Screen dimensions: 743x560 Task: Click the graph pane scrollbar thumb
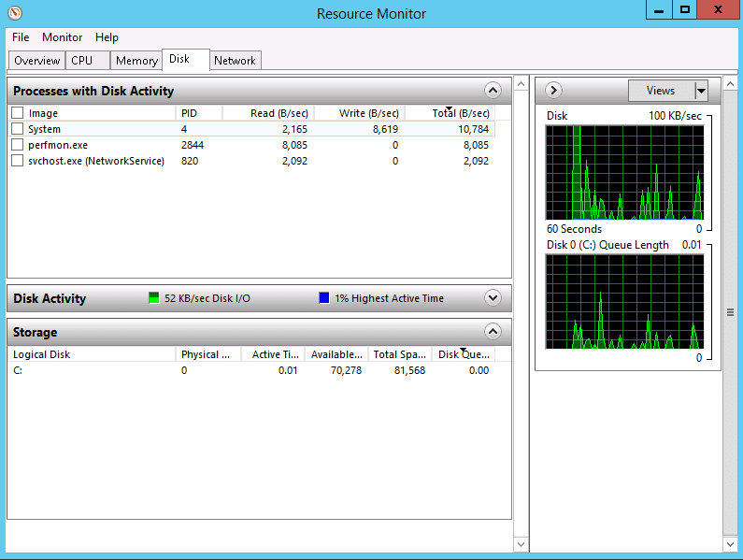click(730, 312)
